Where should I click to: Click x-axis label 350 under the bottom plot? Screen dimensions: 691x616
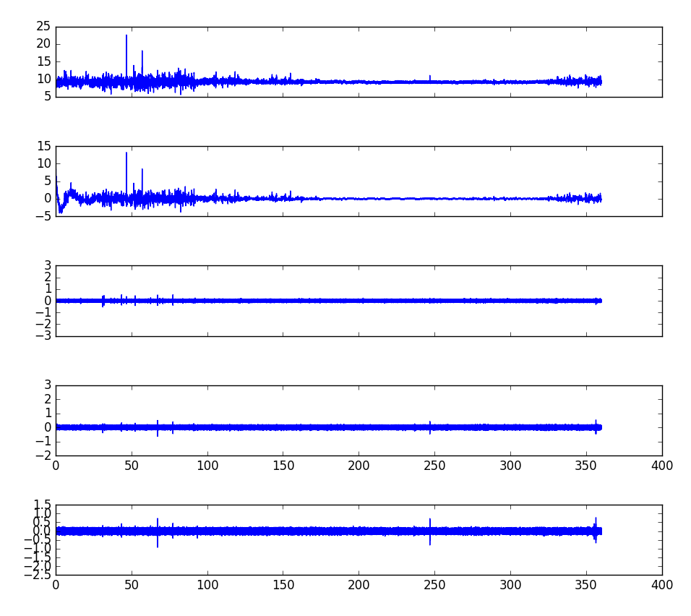coord(586,586)
